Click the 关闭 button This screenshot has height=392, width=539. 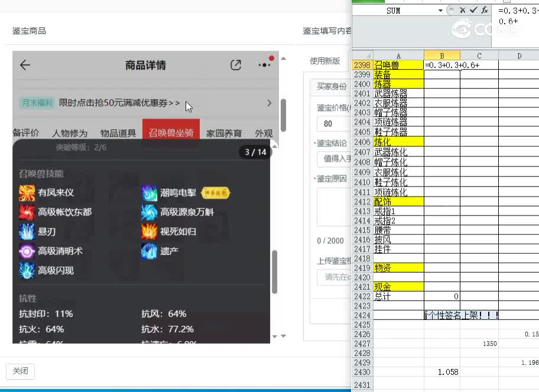click(20, 371)
